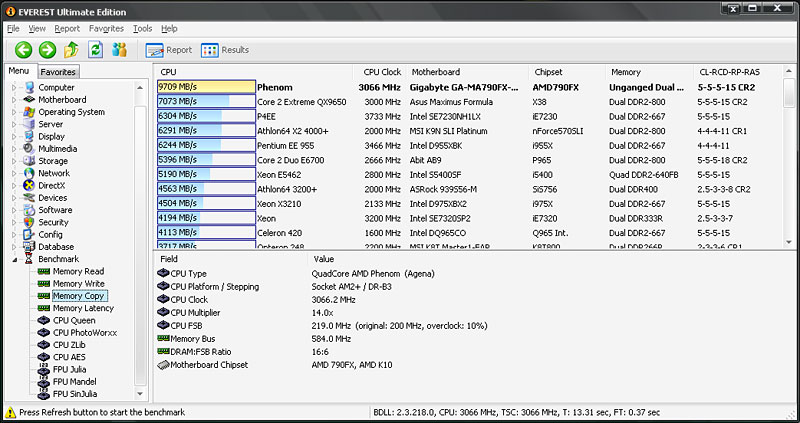This screenshot has height=423, width=800.
Task: Expand the Storage tree node
Action: point(14,161)
